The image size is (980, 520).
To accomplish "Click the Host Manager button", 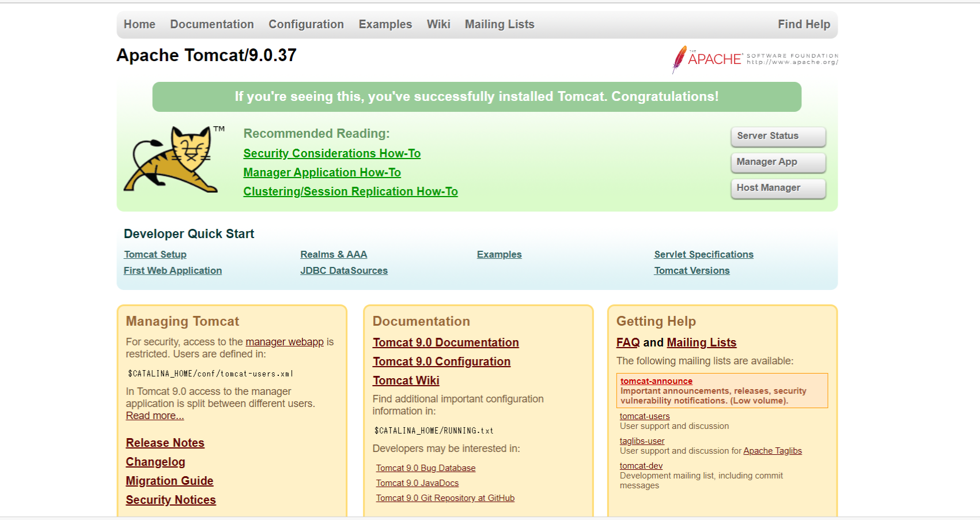I will [778, 188].
